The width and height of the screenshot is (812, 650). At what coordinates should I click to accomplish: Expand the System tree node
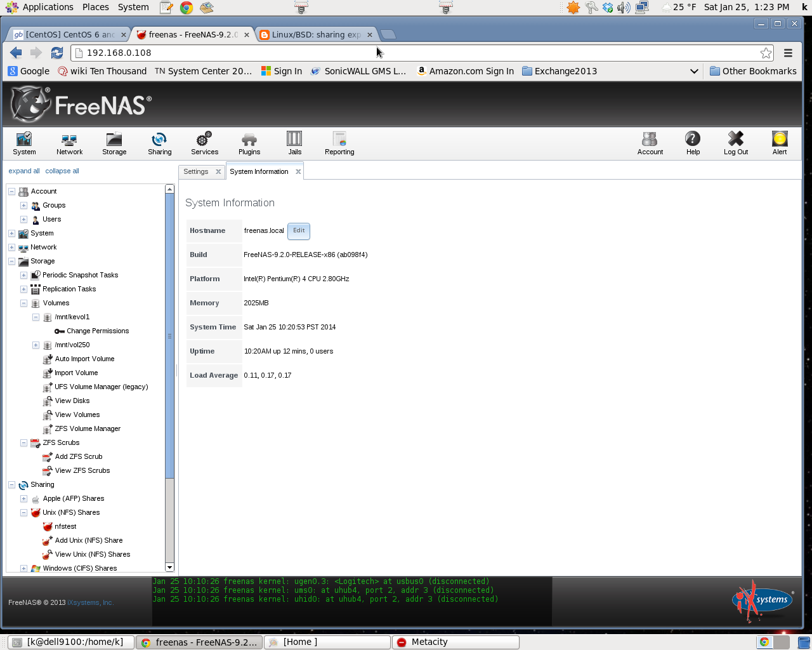(x=11, y=233)
